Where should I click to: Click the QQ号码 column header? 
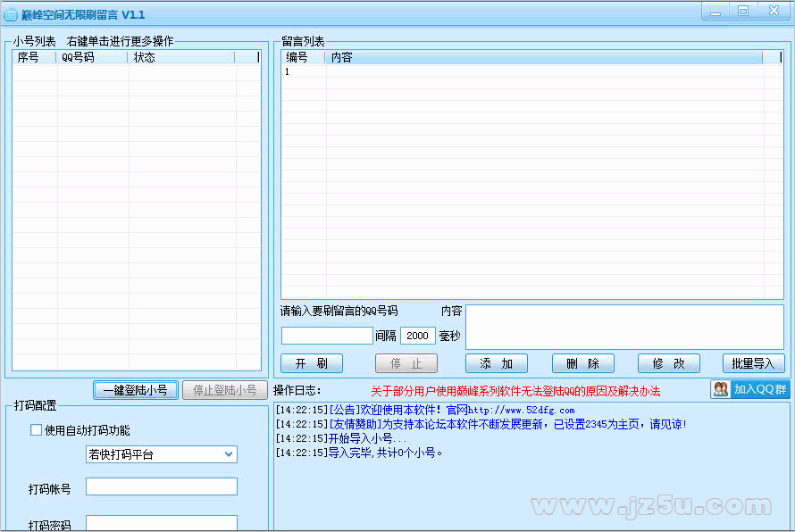[92, 57]
